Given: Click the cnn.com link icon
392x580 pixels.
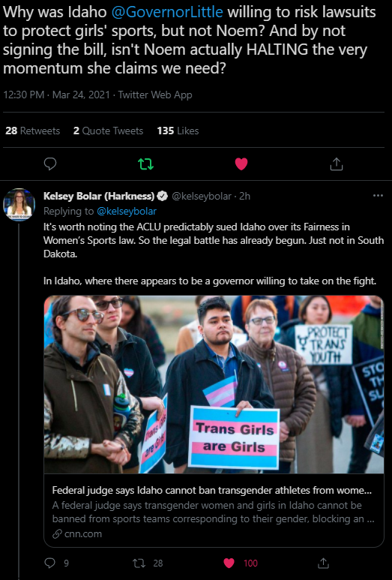Looking at the screenshot, I should pos(57,533).
